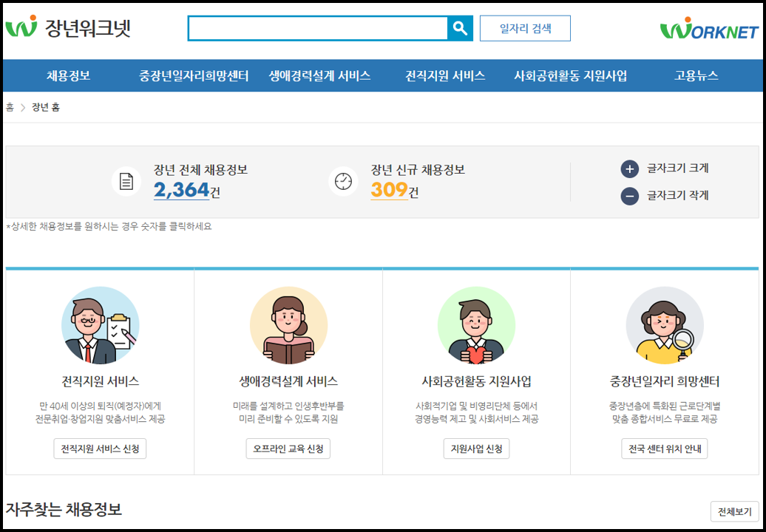Click the magnifier search icon button
Image resolution: width=766 pixels, height=532 pixels.
point(460,28)
